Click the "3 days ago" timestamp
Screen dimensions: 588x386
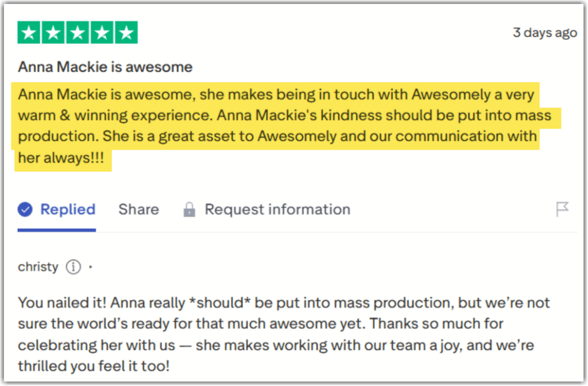[544, 33]
